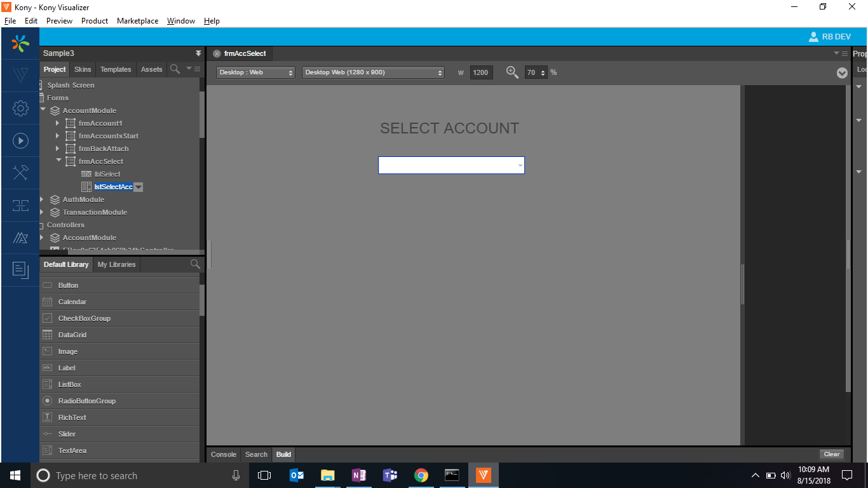Open Chrome from the Windows taskbar
Viewport: 868px width, 488px height.
point(421,475)
